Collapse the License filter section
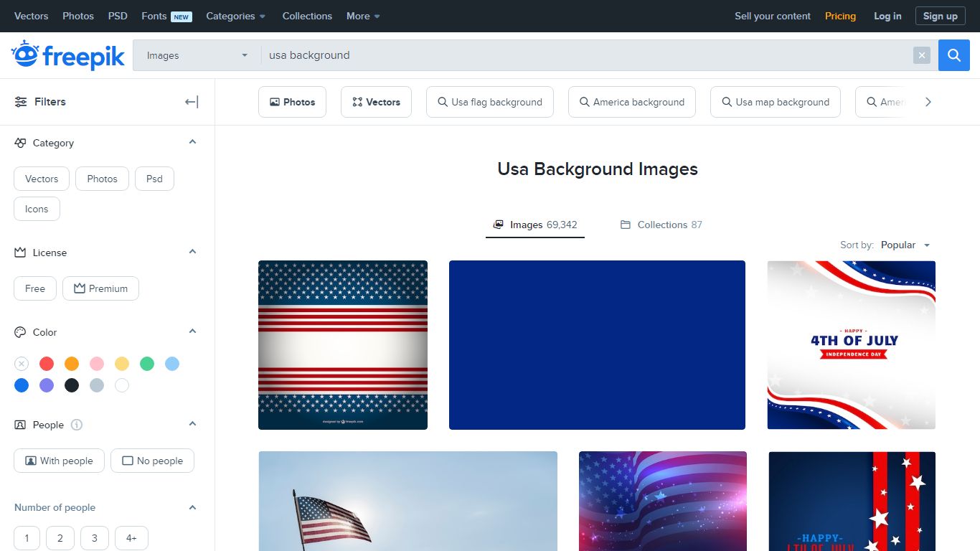The width and height of the screenshot is (980, 551). (x=192, y=252)
